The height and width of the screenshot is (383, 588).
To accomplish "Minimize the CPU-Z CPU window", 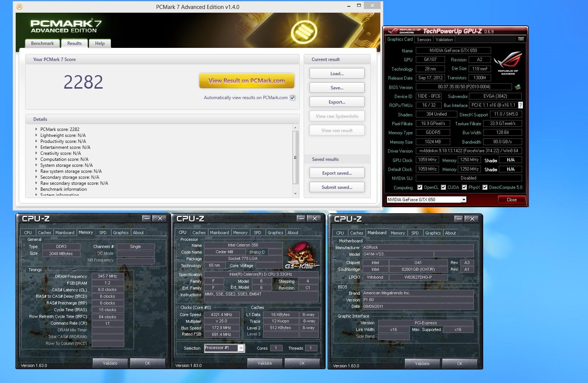I will point(301,218).
